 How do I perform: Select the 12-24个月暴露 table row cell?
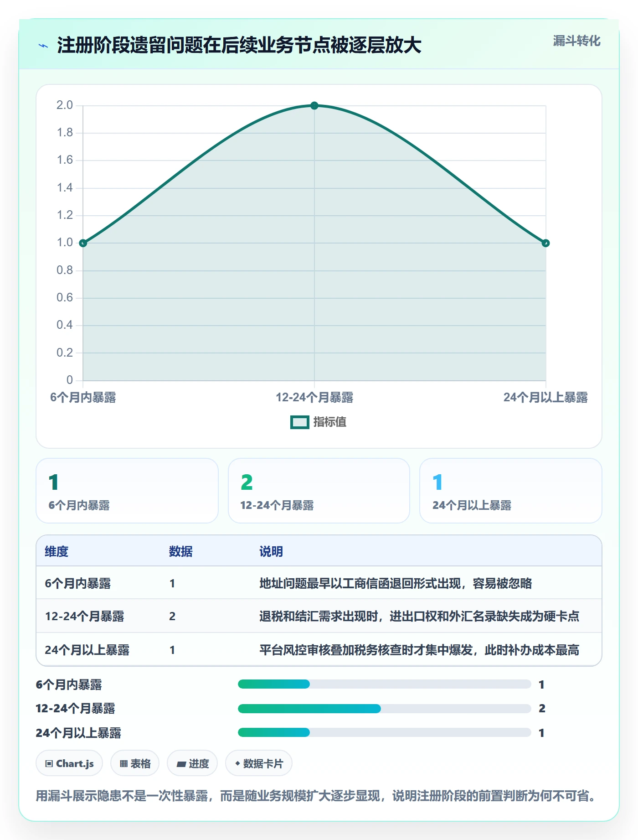[84, 616]
